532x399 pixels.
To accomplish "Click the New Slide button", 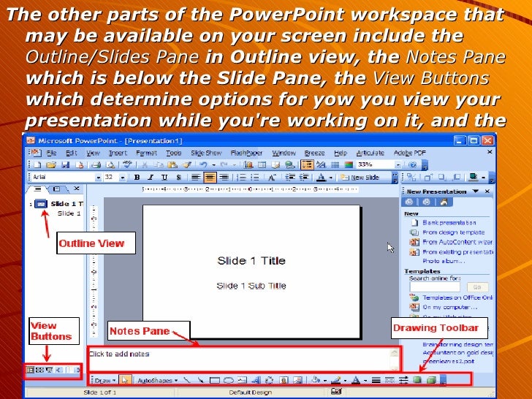I will (x=360, y=178).
